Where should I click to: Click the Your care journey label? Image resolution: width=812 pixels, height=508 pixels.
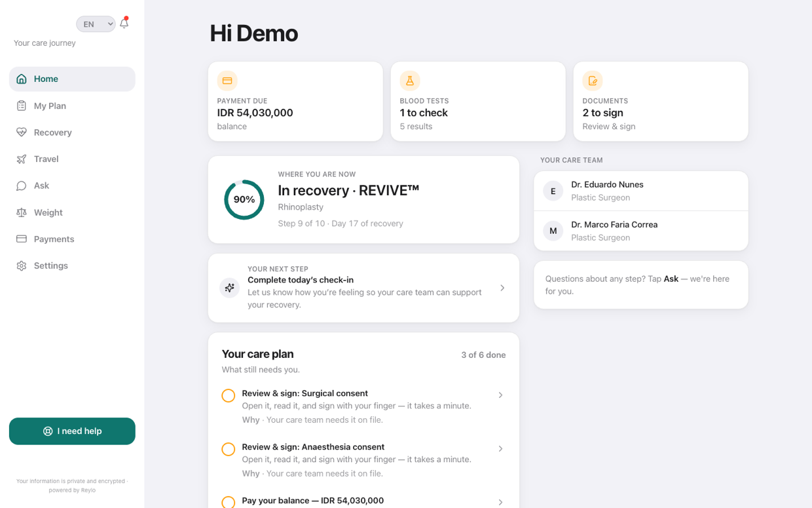[45, 43]
